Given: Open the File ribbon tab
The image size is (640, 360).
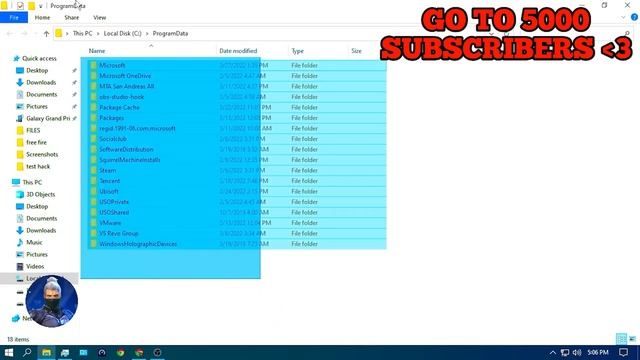Looking at the screenshot, I should [x=14, y=18].
